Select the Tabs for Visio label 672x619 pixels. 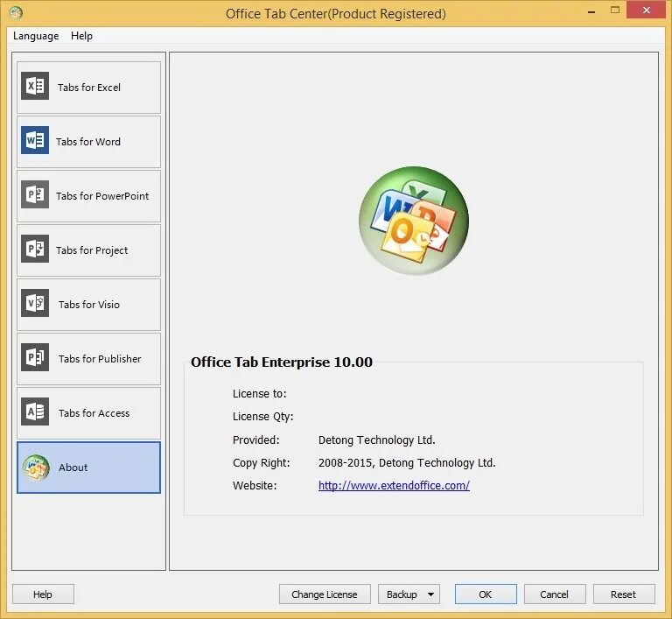(x=89, y=305)
